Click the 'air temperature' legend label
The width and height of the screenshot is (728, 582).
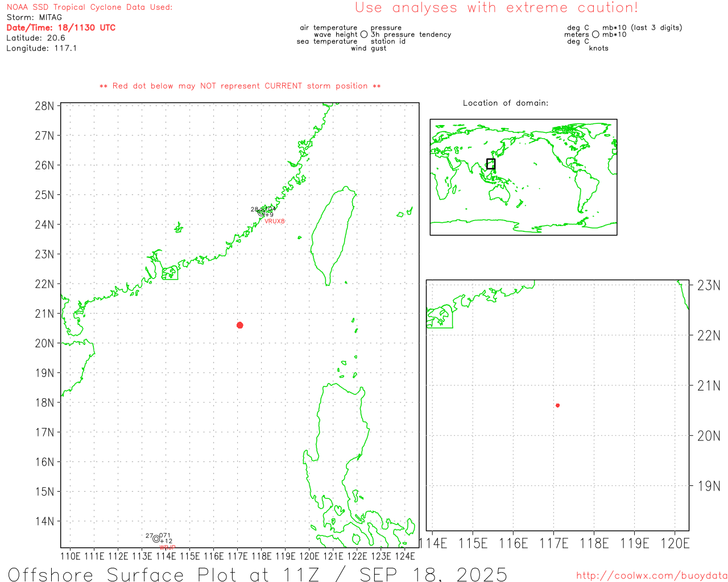tap(329, 28)
